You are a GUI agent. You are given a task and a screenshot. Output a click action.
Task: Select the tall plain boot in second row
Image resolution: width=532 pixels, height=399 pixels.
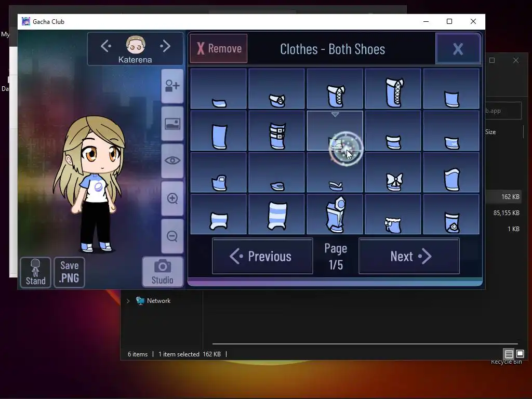click(219, 130)
